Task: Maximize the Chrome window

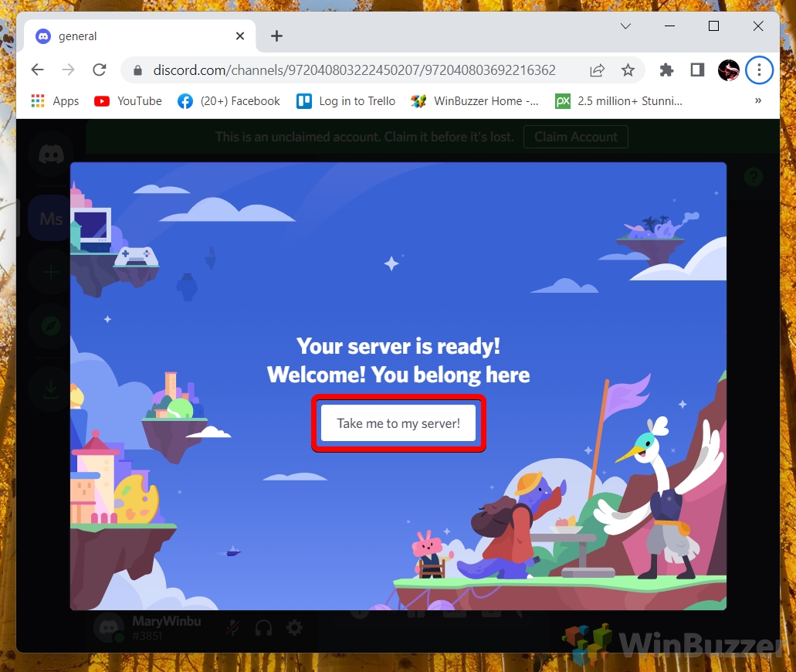Action: (713, 26)
